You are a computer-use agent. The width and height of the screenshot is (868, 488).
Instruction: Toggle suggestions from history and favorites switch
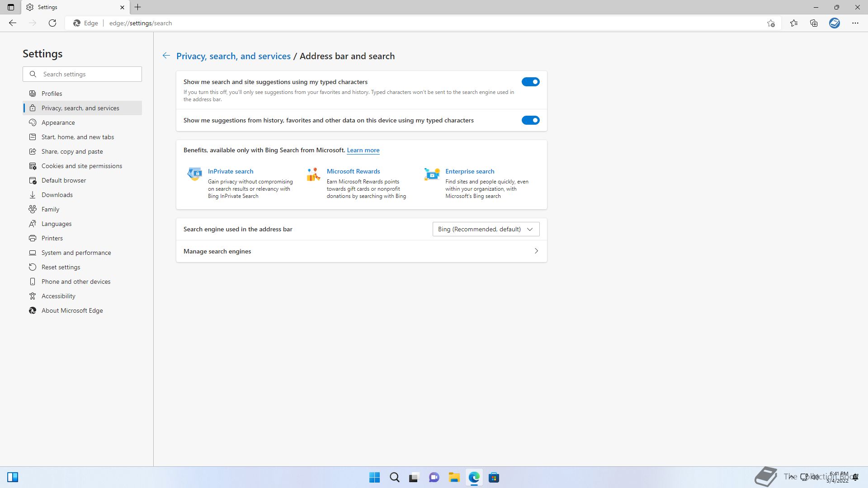(530, 120)
